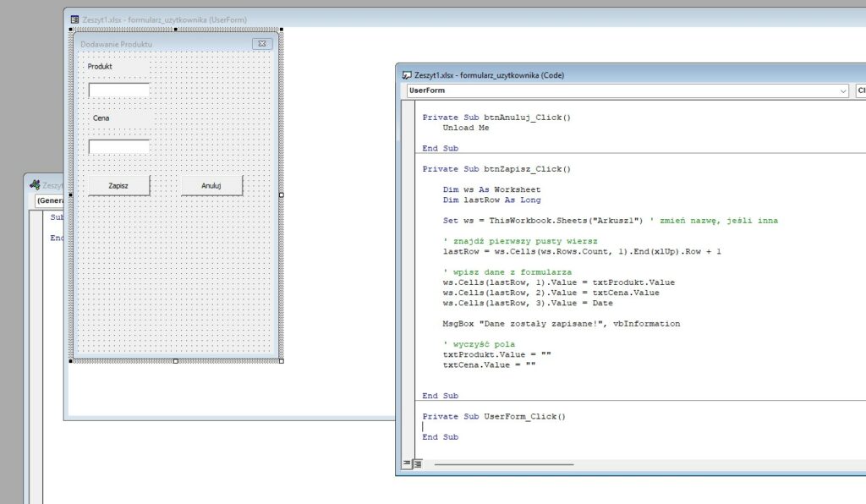Select the Anuluj button on the form
Viewport: 866px width, 504px height.
(x=211, y=185)
